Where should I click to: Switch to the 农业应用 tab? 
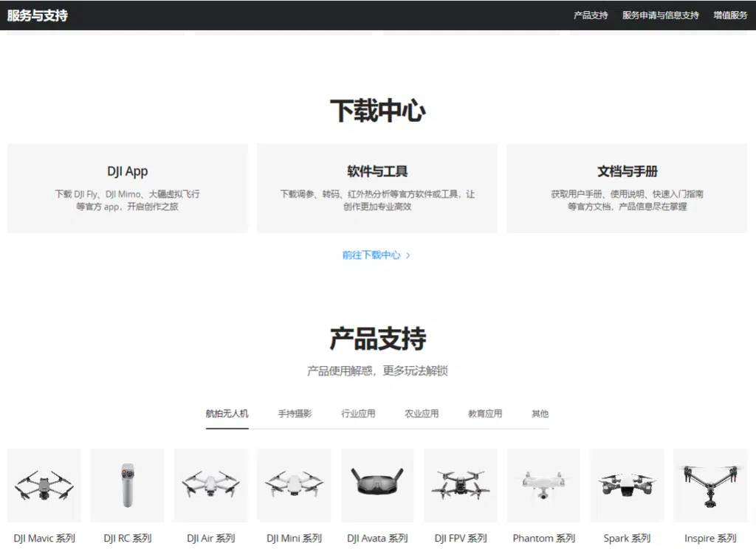pos(422,413)
